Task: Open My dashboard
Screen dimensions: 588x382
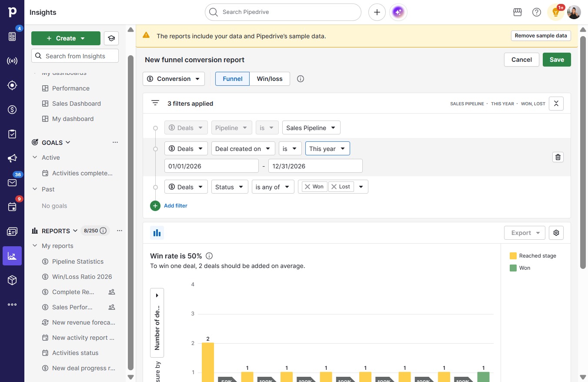Action: (x=73, y=119)
